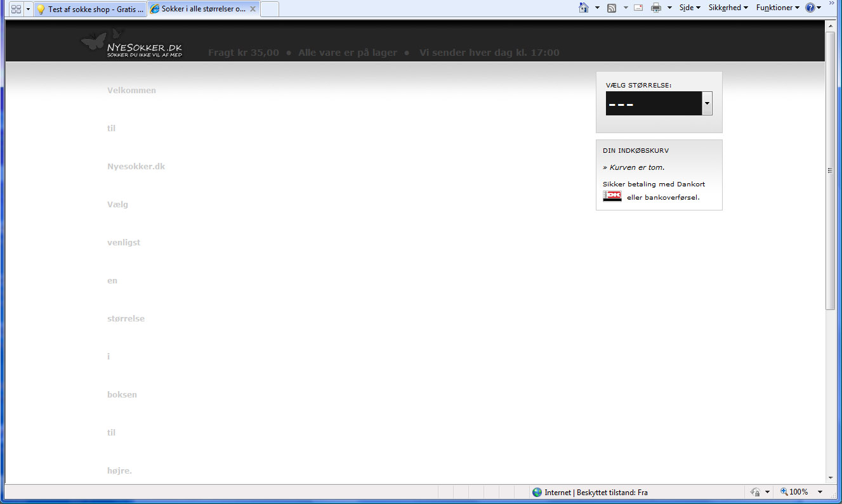This screenshot has height=504, width=842.
Task: Open the Help question mark icon
Action: 810,8
